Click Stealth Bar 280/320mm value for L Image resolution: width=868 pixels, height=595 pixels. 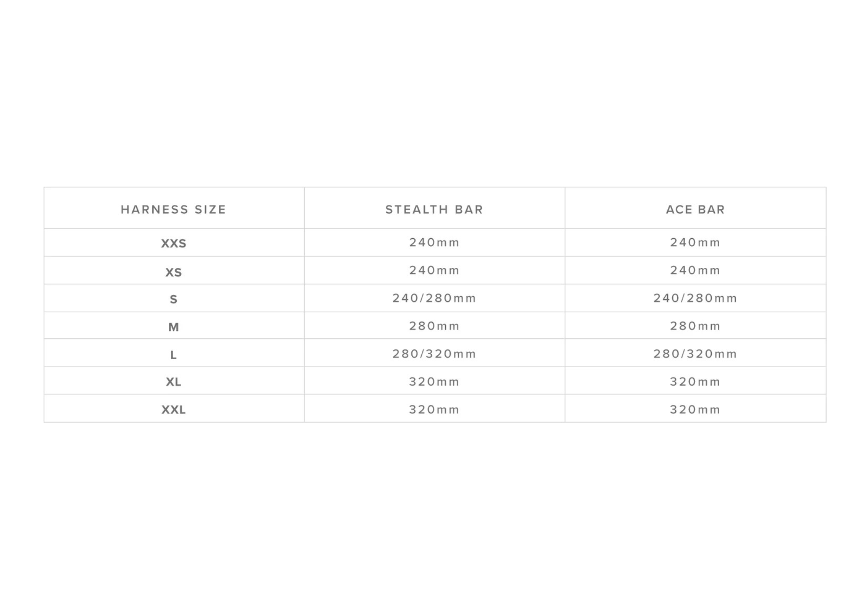click(x=434, y=354)
